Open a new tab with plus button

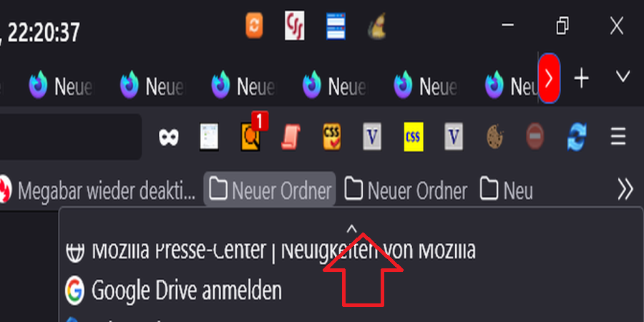pyautogui.click(x=581, y=78)
